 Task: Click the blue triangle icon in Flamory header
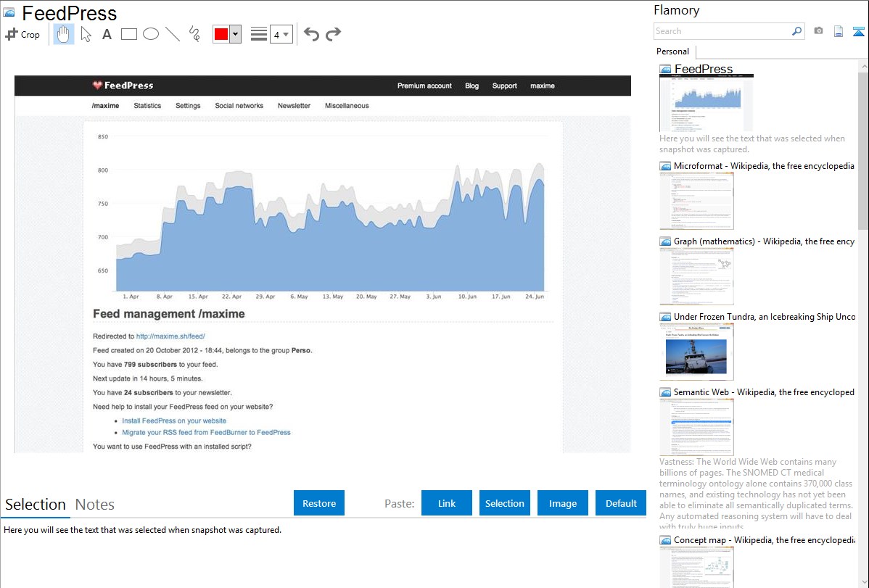858,31
